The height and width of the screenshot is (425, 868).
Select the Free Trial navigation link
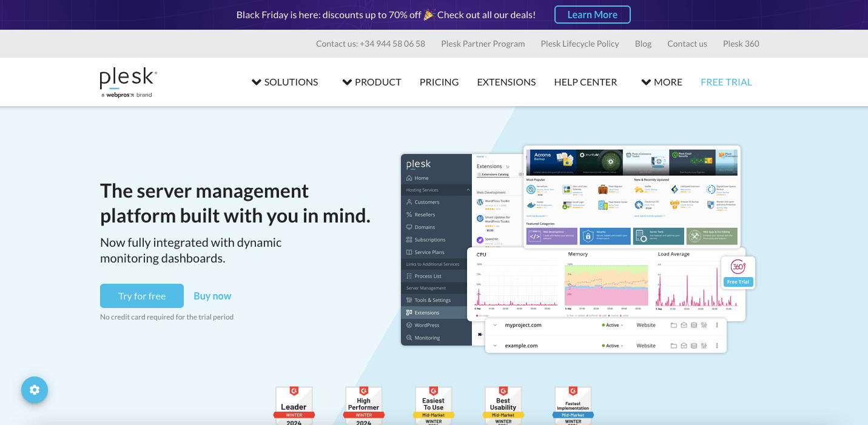pos(726,82)
